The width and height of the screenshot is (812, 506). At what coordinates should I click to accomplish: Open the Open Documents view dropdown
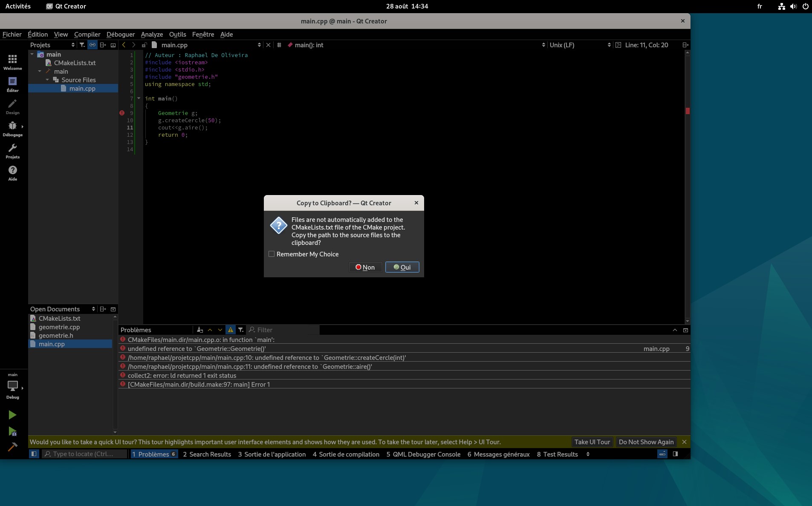(x=63, y=309)
